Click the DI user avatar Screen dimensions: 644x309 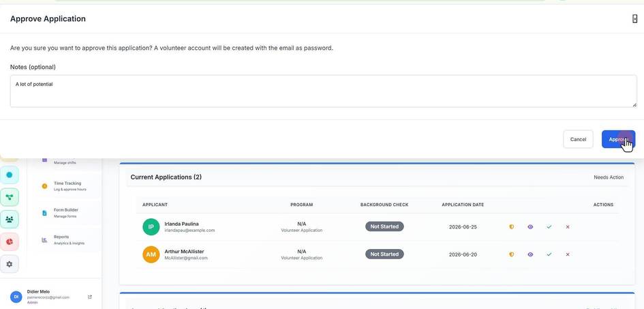[x=16, y=297]
